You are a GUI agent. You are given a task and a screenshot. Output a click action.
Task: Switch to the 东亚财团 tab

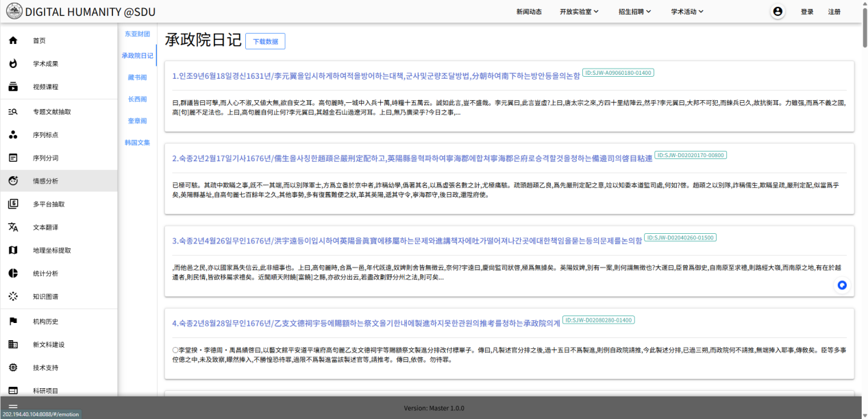point(137,34)
